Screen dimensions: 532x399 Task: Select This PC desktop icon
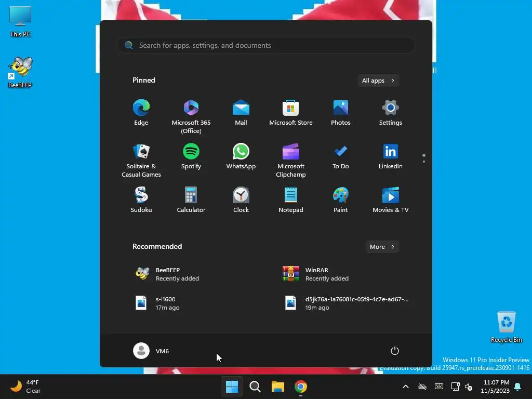20,21
